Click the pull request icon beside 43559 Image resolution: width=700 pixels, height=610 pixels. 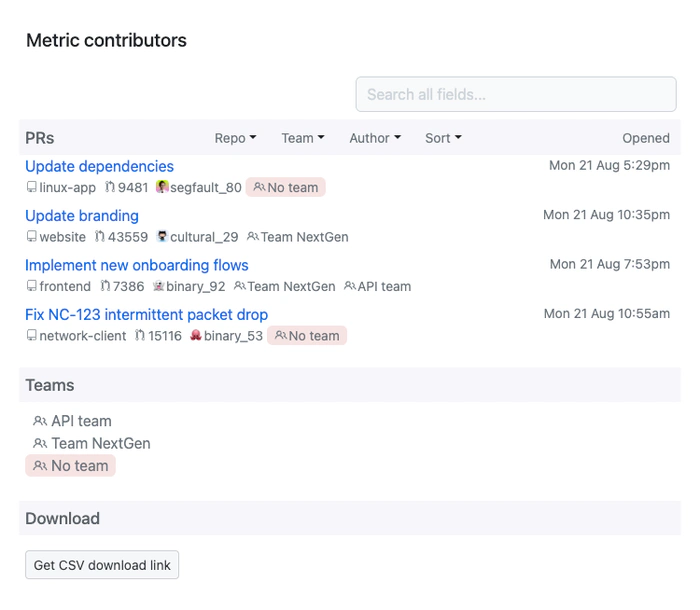(100, 237)
